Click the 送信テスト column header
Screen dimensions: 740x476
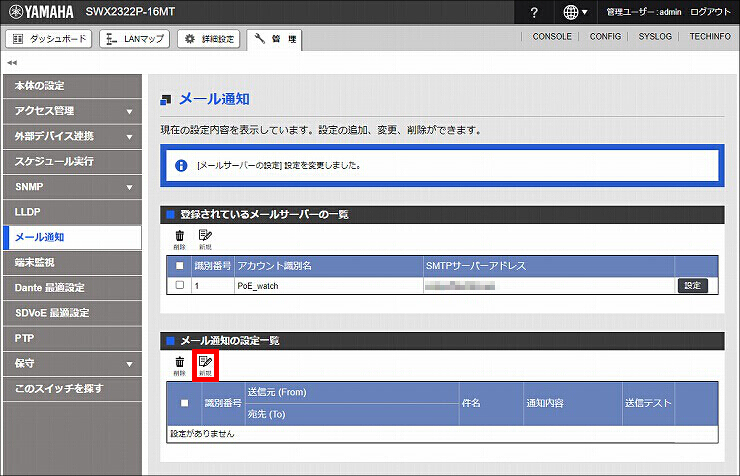pyautogui.click(x=648, y=403)
